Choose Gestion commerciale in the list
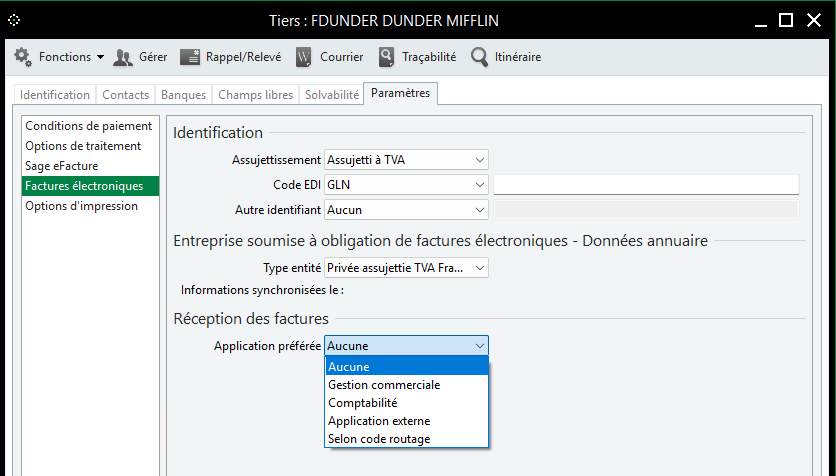The height and width of the screenshot is (476, 836). (406, 385)
